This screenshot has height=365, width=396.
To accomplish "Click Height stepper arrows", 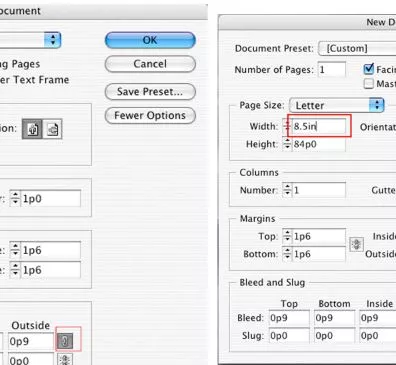I will 287,144.
